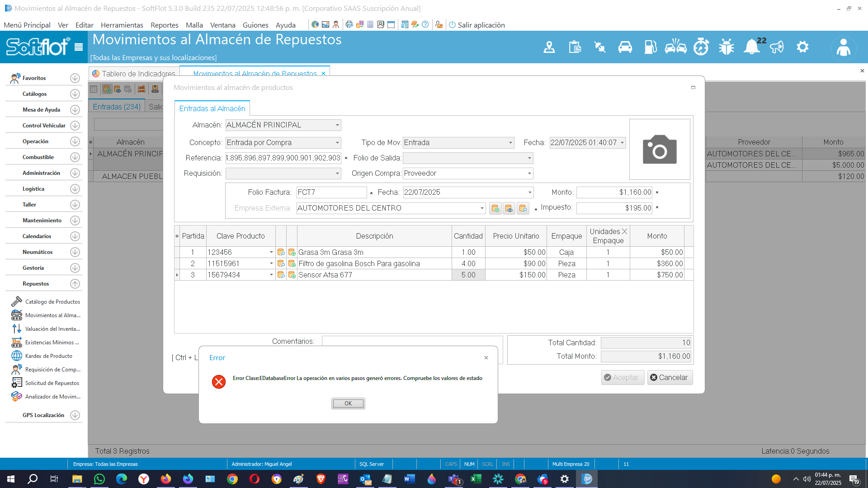The image size is (868, 488).
Task: Expand the Taller sidebar section
Action: point(75,205)
